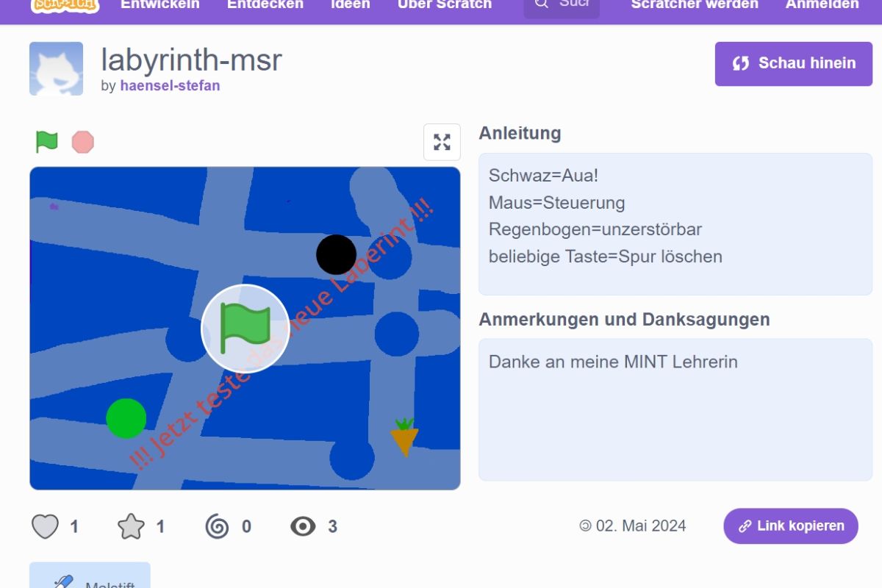Open Über Scratch in the navbar
The width and height of the screenshot is (882, 588).
[444, 5]
